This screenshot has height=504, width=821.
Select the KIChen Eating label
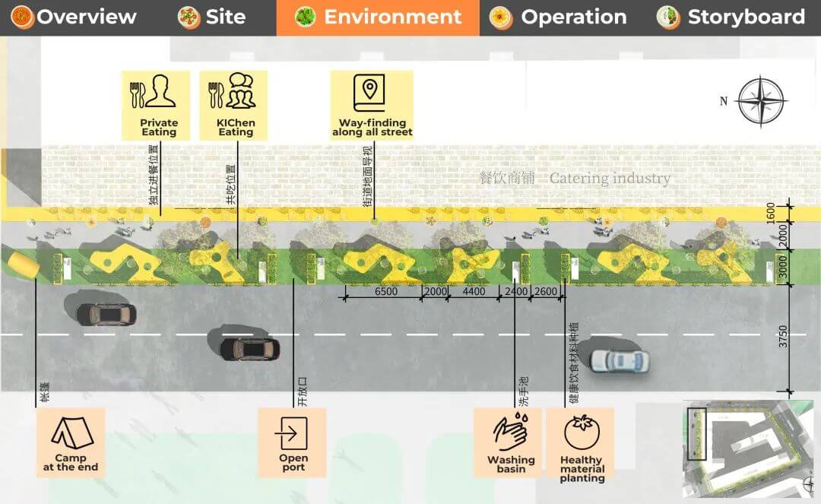(236, 127)
